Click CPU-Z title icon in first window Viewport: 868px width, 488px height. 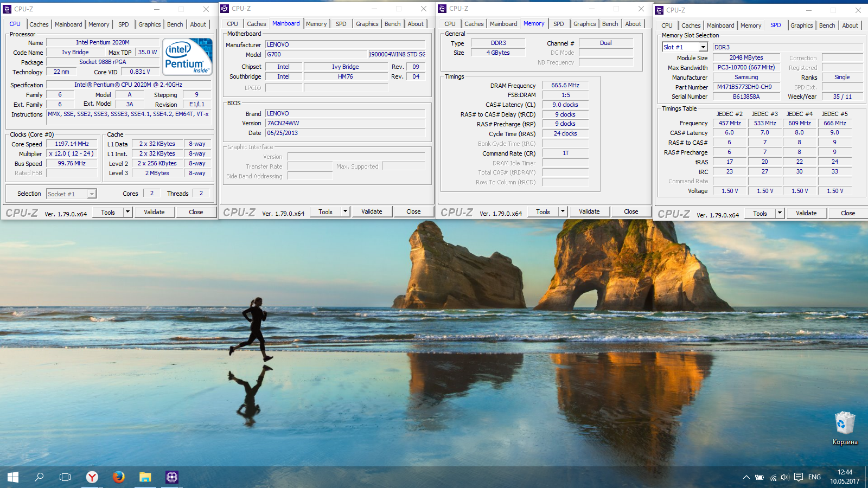7,9
